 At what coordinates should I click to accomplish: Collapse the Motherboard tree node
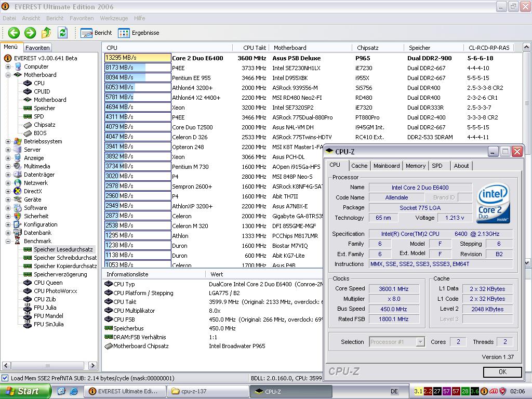coord(8,75)
